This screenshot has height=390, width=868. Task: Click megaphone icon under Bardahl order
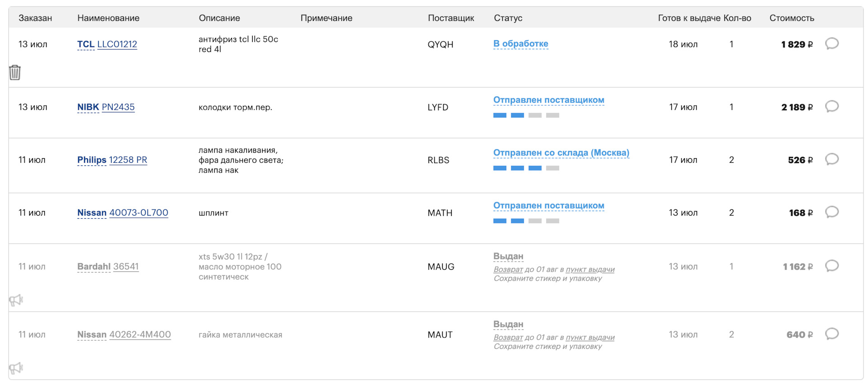16,300
